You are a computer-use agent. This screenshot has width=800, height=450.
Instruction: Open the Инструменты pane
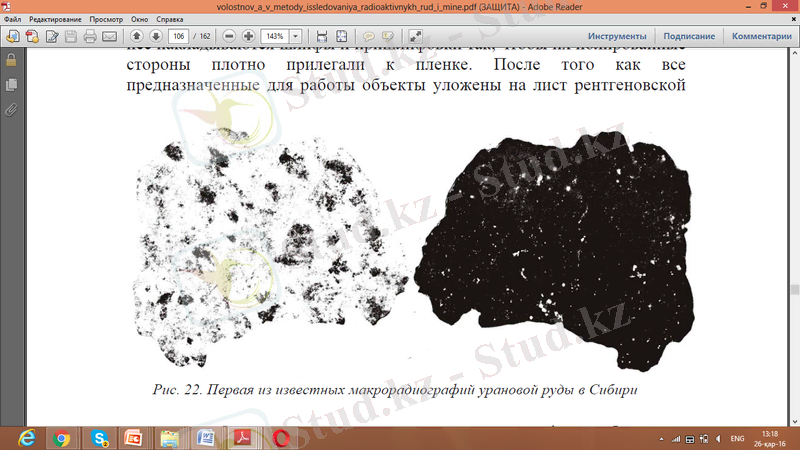(x=617, y=36)
